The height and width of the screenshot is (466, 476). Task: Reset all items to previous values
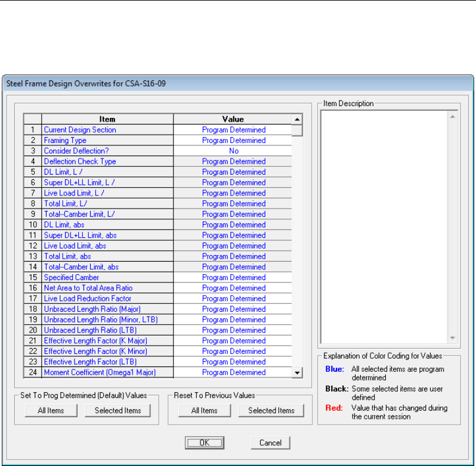pyautogui.click(x=205, y=411)
